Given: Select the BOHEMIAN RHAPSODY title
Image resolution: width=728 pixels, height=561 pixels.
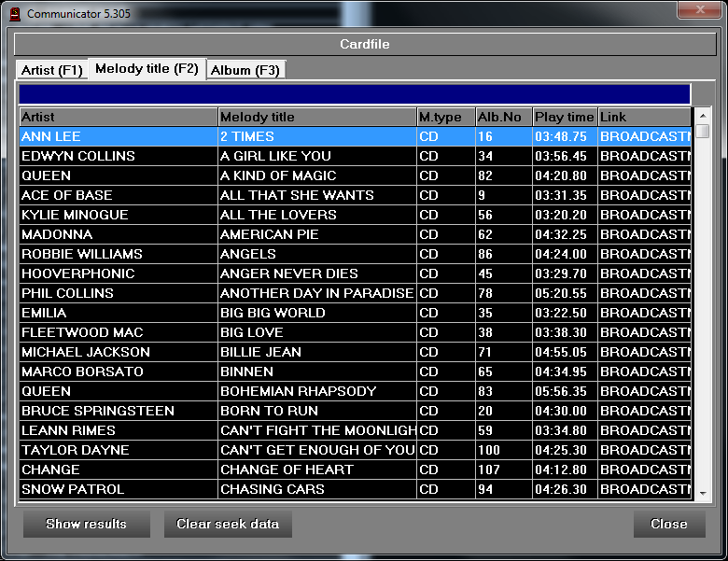Looking at the screenshot, I should point(298,391).
